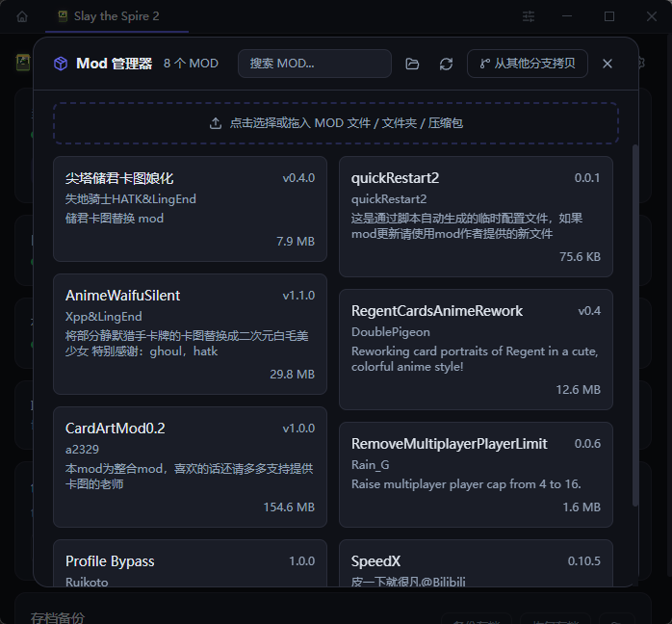
Task: Refresh the mod list
Action: (x=446, y=64)
